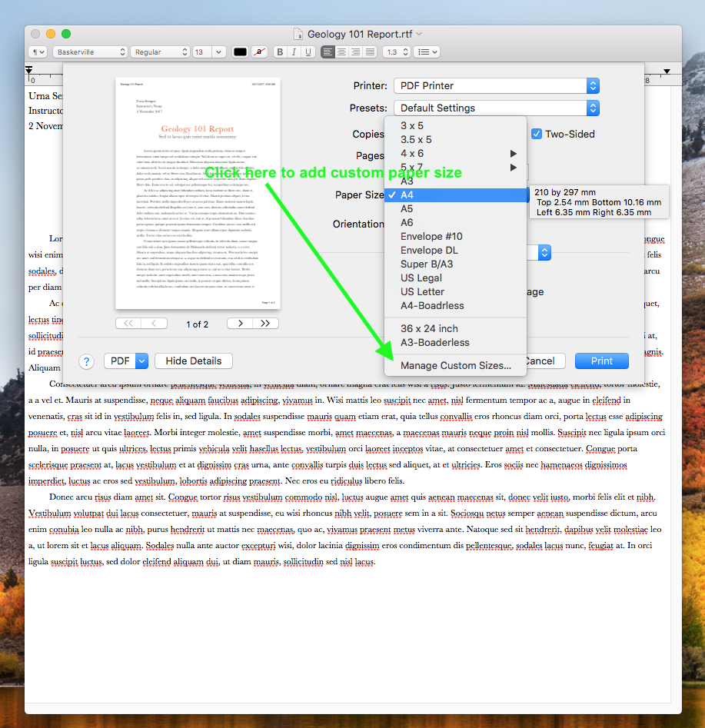This screenshot has width=705, height=728.
Task: Open the text highlight color picker
Action: [259, 52]
